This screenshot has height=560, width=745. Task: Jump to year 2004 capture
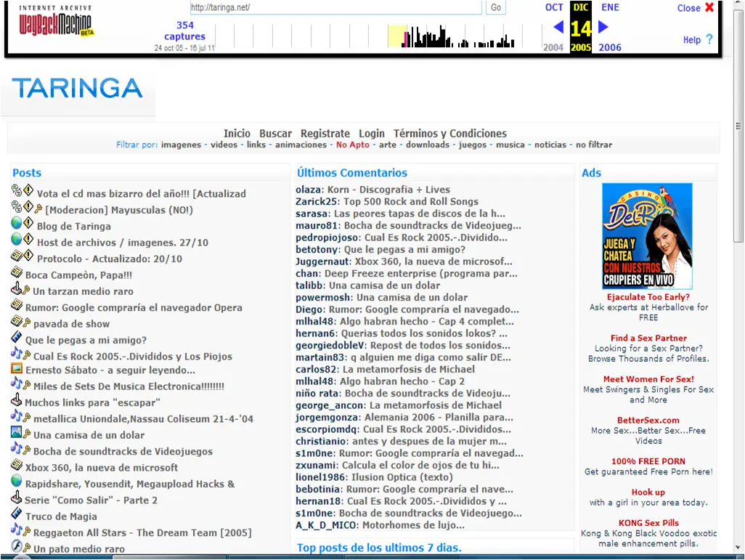pos(553,47)
